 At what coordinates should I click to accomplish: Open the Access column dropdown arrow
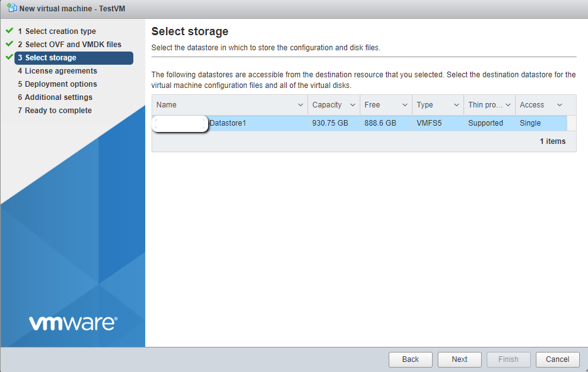[560, 105]
